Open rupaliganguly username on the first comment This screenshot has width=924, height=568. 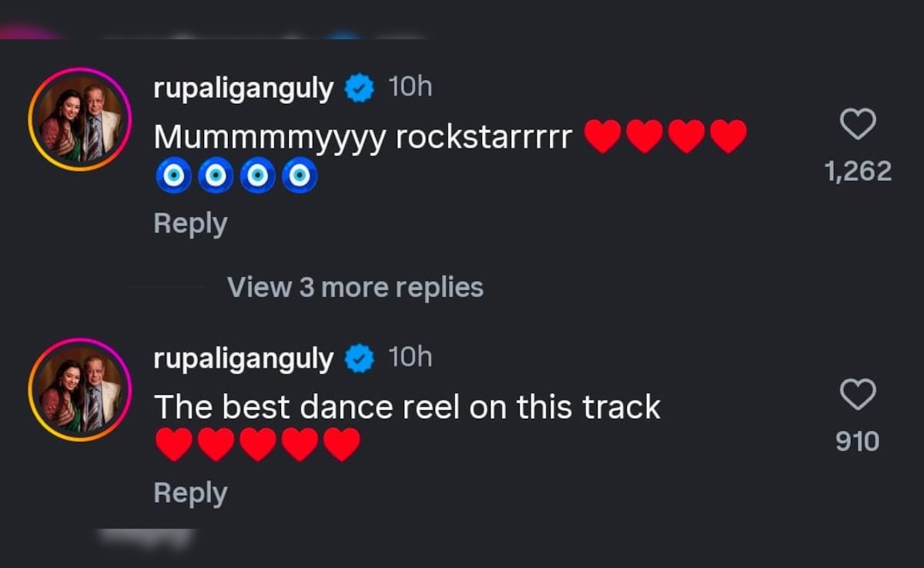(243, 89)
